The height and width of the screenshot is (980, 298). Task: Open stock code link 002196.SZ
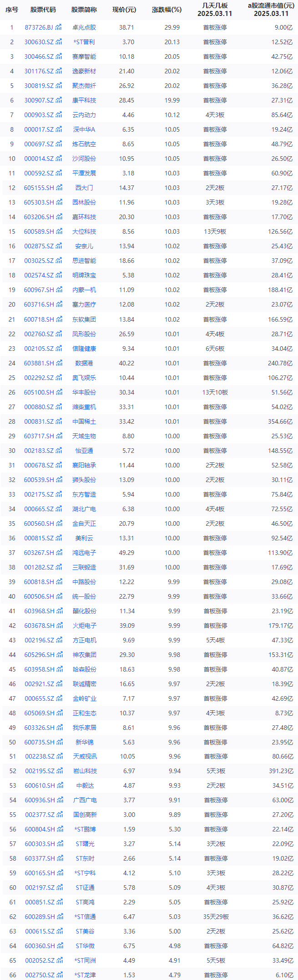[40, 640]
